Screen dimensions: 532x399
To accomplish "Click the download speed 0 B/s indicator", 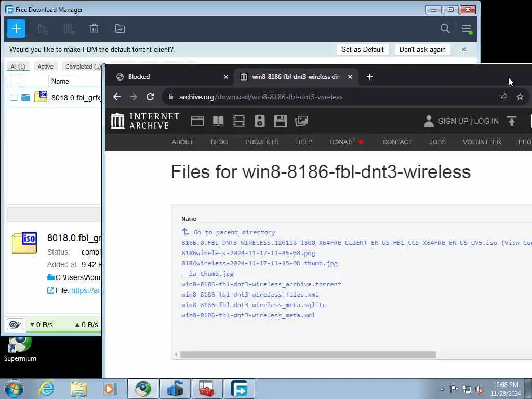I will pos(42,325).
